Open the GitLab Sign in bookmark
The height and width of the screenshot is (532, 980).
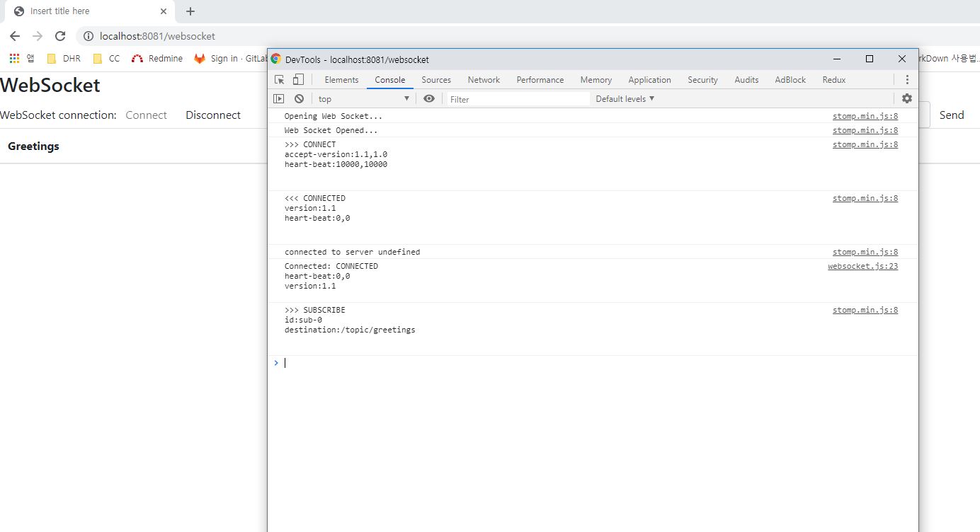pos(231,59)
